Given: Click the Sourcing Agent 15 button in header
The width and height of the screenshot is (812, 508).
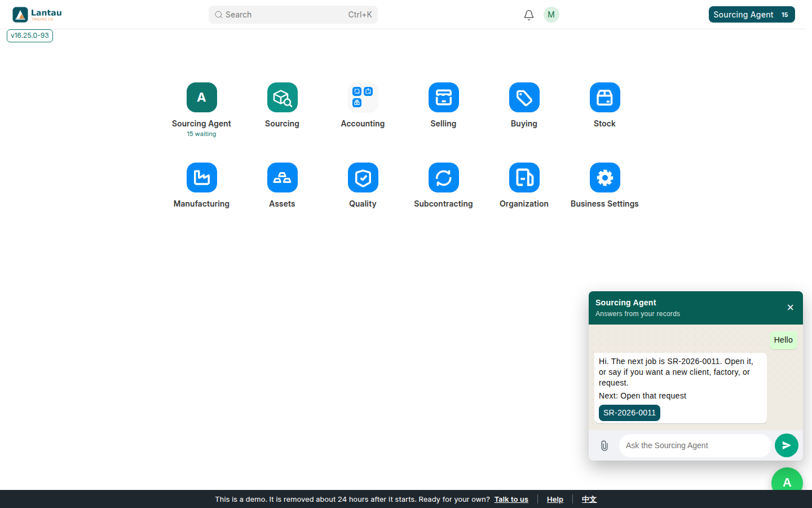Looking at the screenshot, I should [751, 15].
